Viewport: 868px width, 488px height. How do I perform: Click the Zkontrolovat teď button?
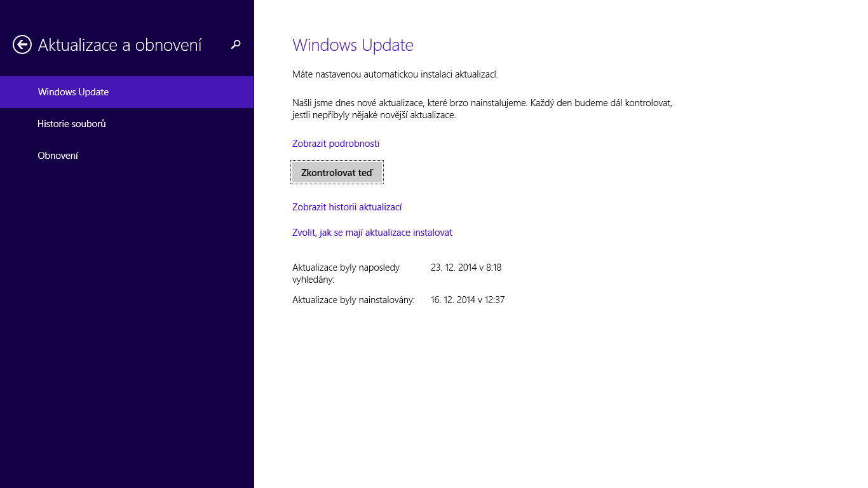337,172
